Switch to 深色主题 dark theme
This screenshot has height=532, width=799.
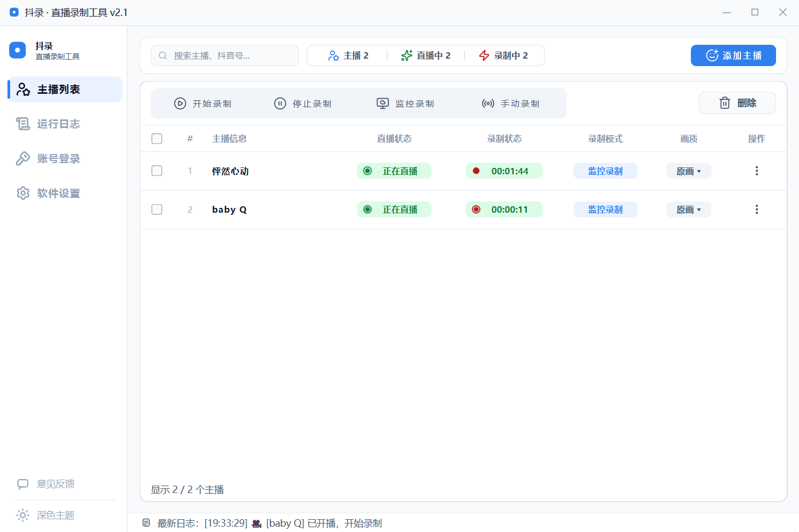coord(46,515)
